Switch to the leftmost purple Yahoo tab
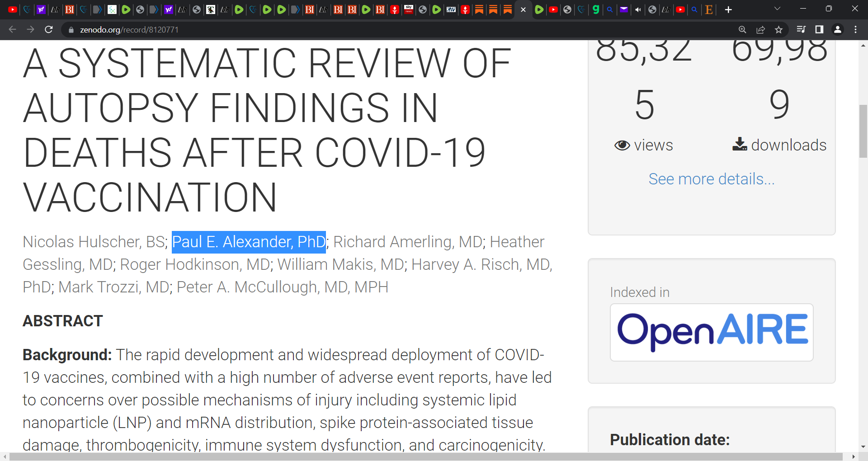Viewport: 868px width, 461px height. [41, 9]
